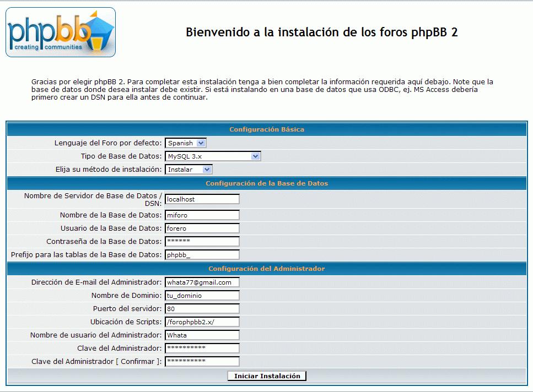This screenshot has height=392, width=533.
Task: Click the Lenguaje del Foro por defecto label
Action: pyautogui.click(x=108, y=143)
